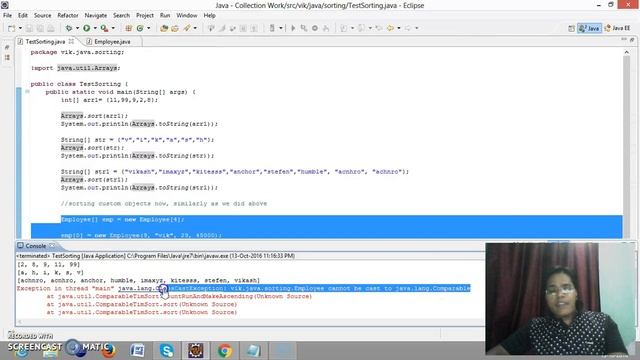This screenshot has width=640, height=360.
Task: Click the 'public class TestSorting' line
Action: pos(80,84)
